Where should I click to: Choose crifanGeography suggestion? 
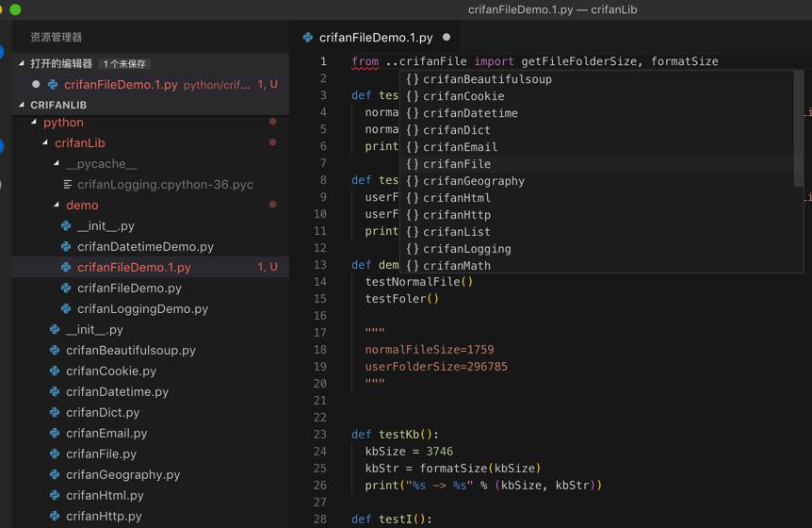(596, 181)
